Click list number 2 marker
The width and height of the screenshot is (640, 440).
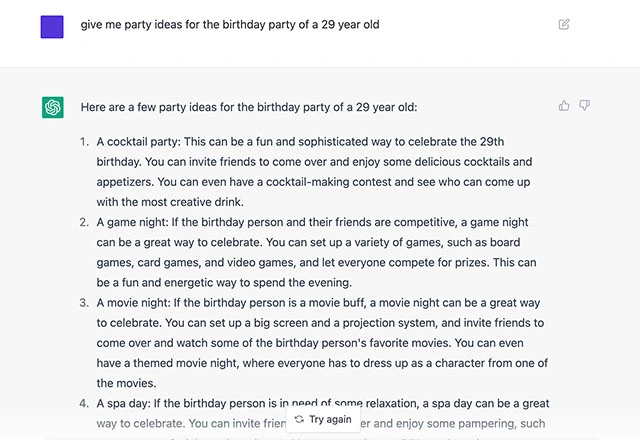click(84, 222)
